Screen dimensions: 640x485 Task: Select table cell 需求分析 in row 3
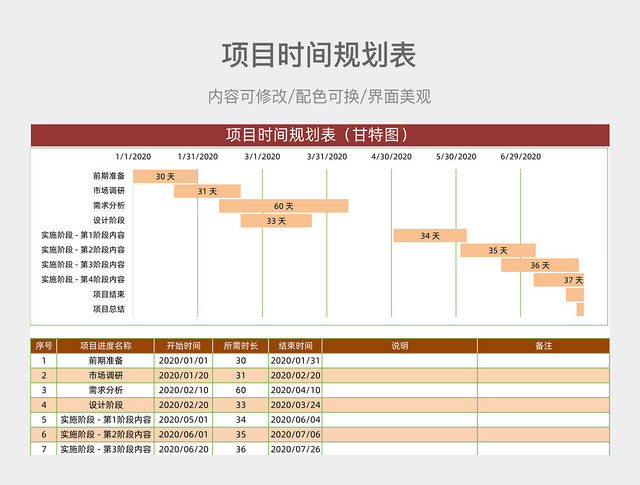pos(105,390)
